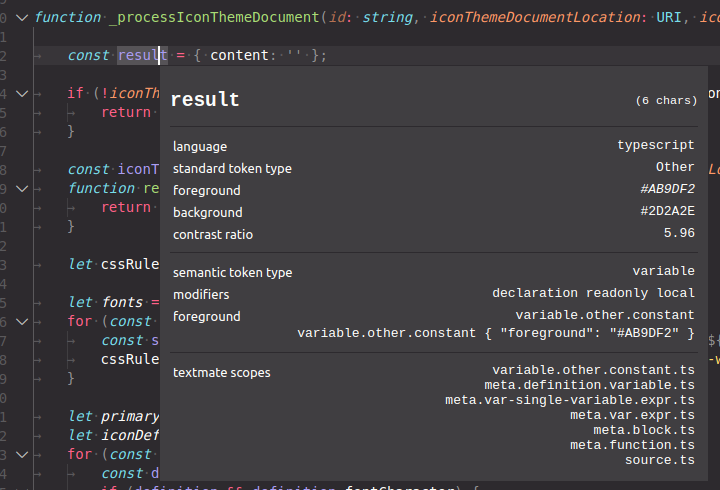The height and width of the screenshot is (490, 720).
Task: Click the background hex value #2D2A2E
Action: click(x=667, y=211)
